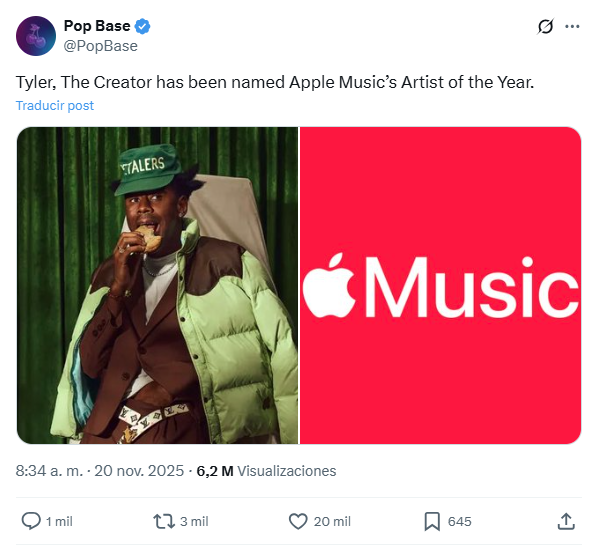Image resolution: width=598 pixels, height=550 pixels.
Task: View the 6,2 M Visualizaciones count
Action: (x=266, y=471)
